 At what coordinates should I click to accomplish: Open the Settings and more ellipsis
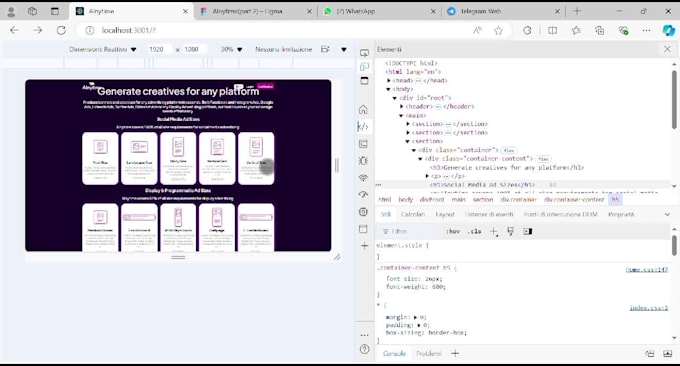click(647, 30)
